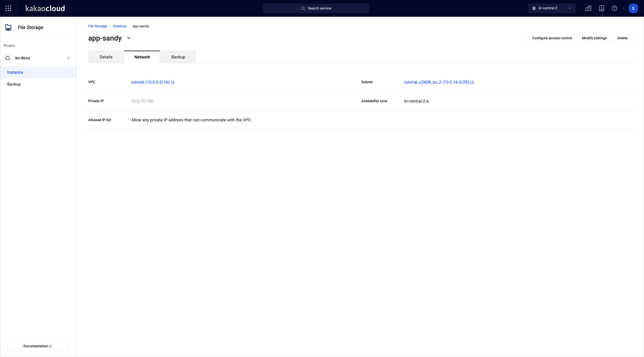Click the Documentation external link icon
This screenshot has height=357, width=644.
coord(50,346)
